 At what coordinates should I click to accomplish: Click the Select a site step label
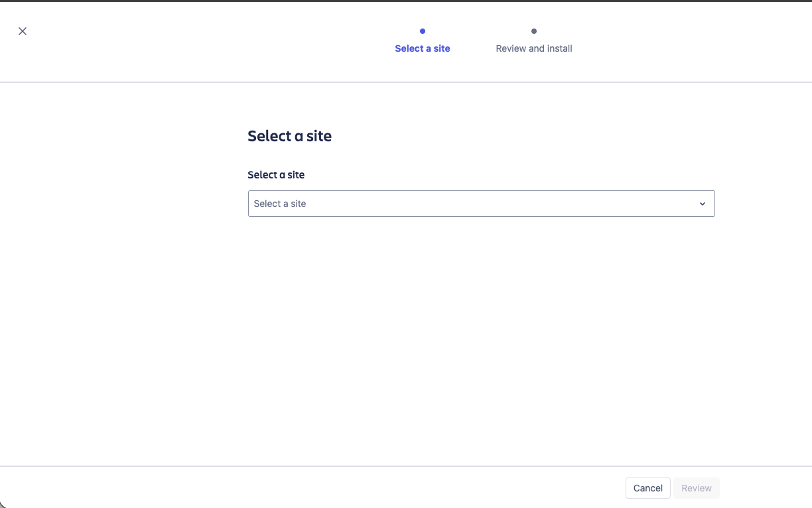click(423, 48)
